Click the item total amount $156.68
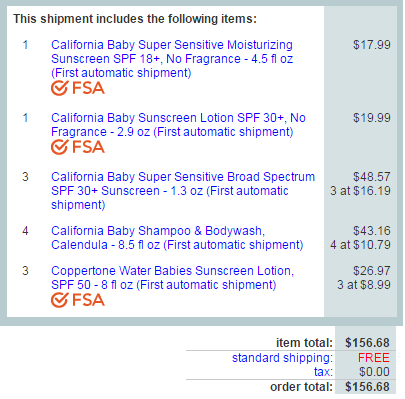Screen dimensions: 405x399 pos(367,343)
